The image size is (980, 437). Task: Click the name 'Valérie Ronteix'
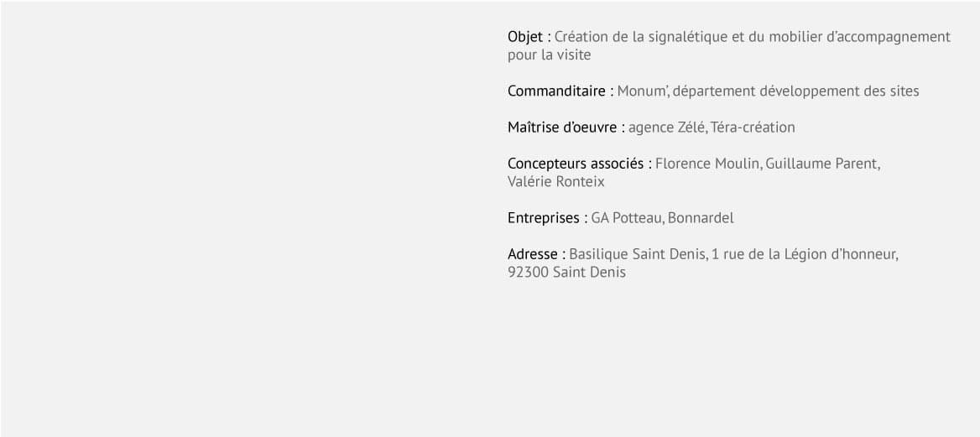[x=555, y=182]
